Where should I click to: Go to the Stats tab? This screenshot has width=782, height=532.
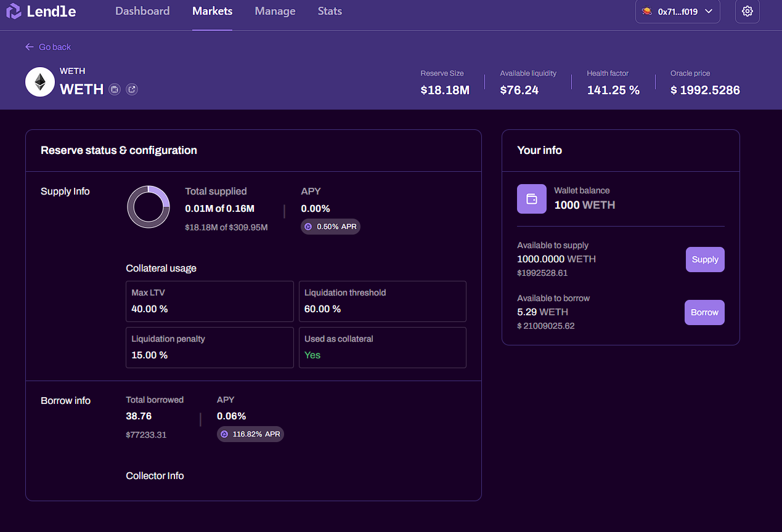[330, 11]
